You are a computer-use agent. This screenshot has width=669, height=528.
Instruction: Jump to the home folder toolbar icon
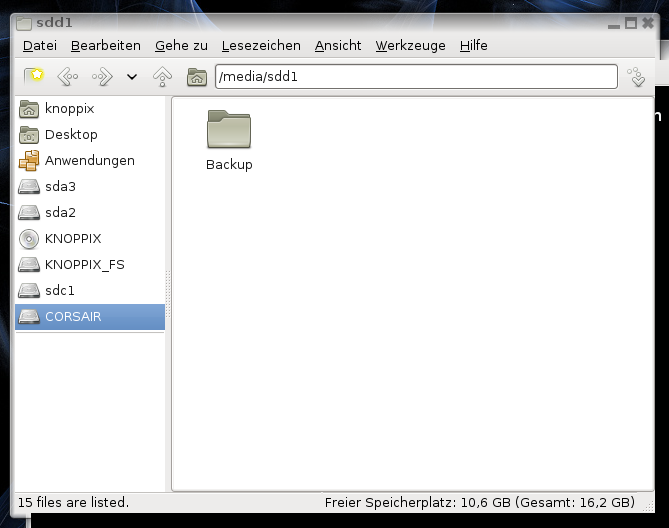tap(197, 77)
